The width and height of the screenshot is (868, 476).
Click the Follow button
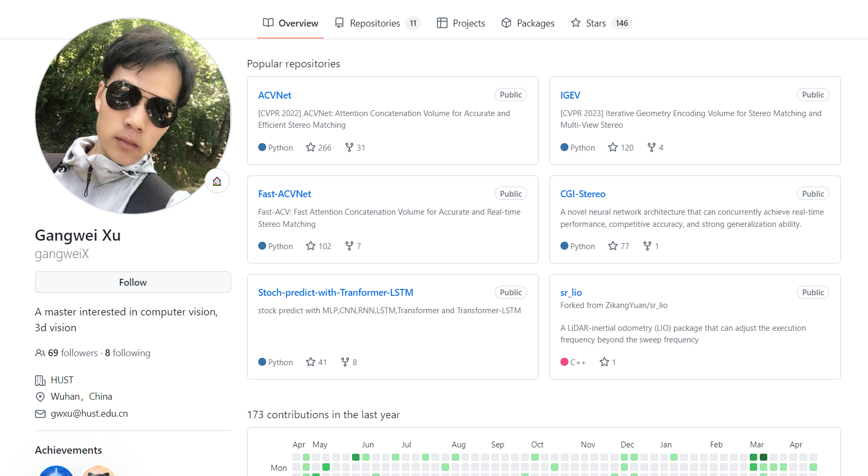point(133,283)
